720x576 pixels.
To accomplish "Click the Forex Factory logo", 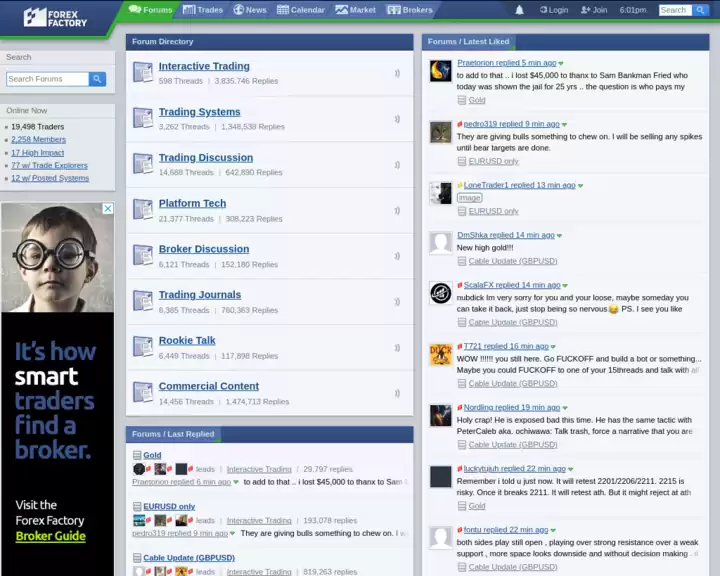I will pos(56,17).
